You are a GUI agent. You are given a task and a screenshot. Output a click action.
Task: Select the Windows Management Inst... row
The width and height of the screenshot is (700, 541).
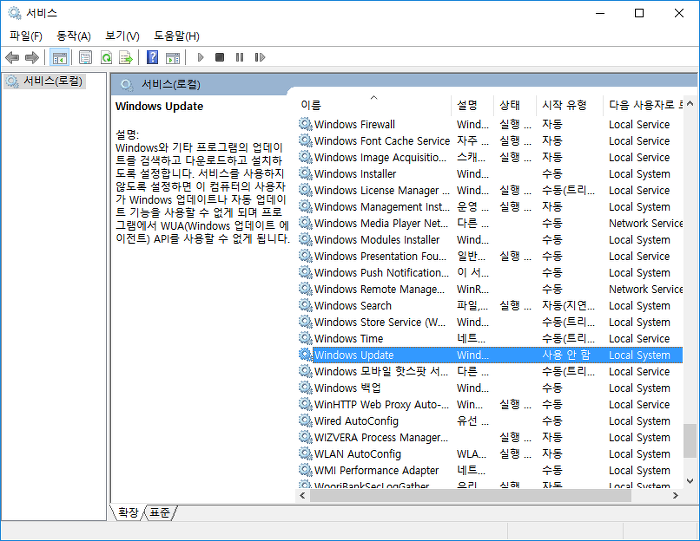(490, 207)
